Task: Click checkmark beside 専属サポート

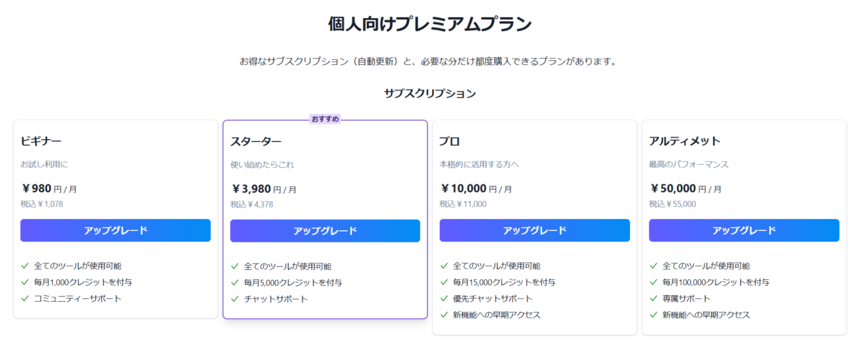Action: [x=654, y=298]
